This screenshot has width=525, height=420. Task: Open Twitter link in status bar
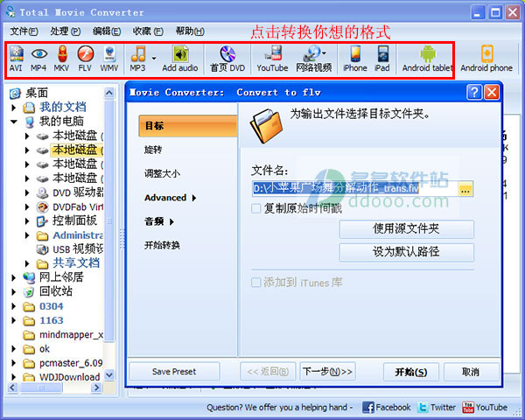437,408
